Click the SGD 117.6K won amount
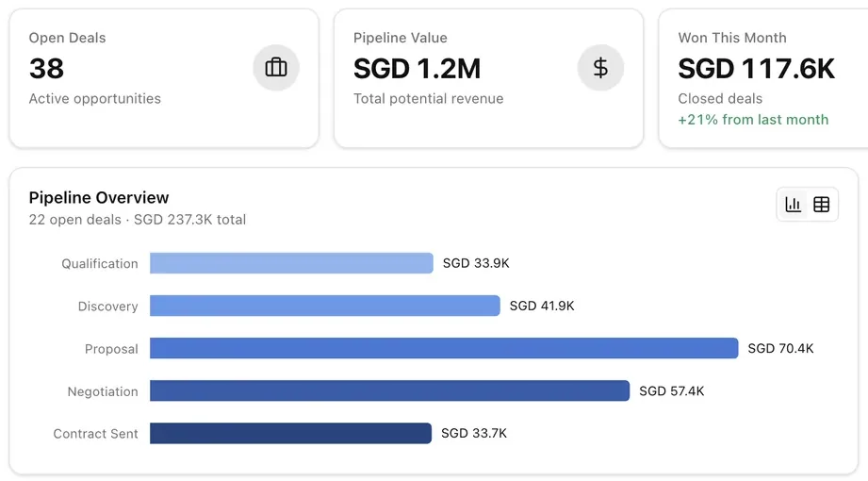 point(756,69)
